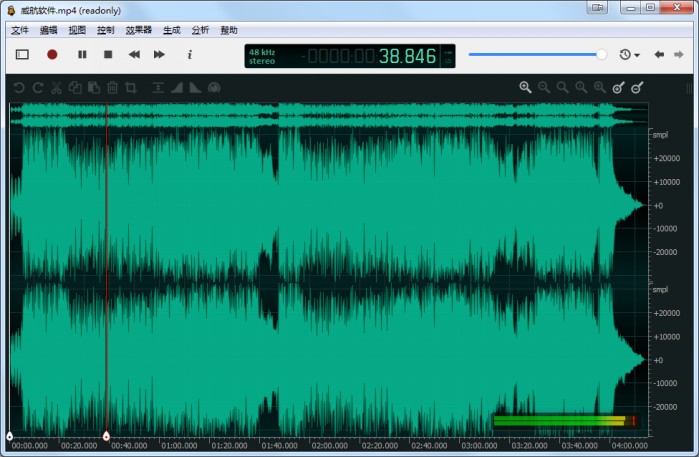Click the 01:00.000 timeline label
This screenshot has width=699, height=457.
point(179,445)
